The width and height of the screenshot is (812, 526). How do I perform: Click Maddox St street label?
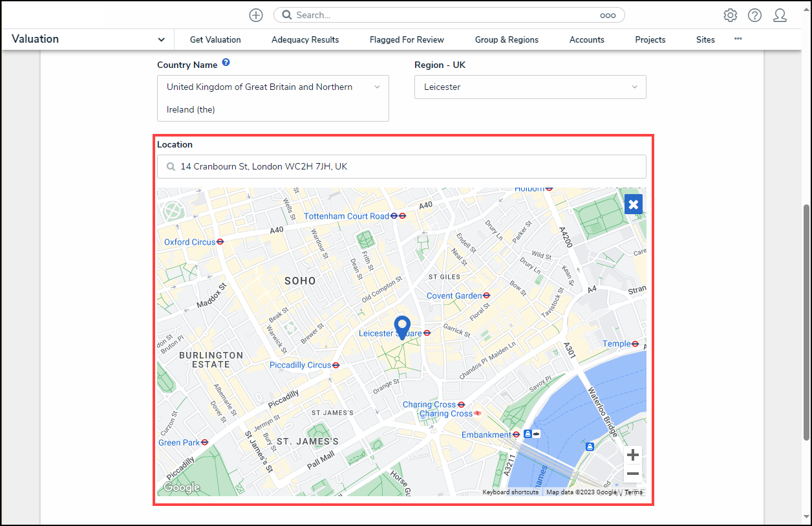[x=212, y=295]
